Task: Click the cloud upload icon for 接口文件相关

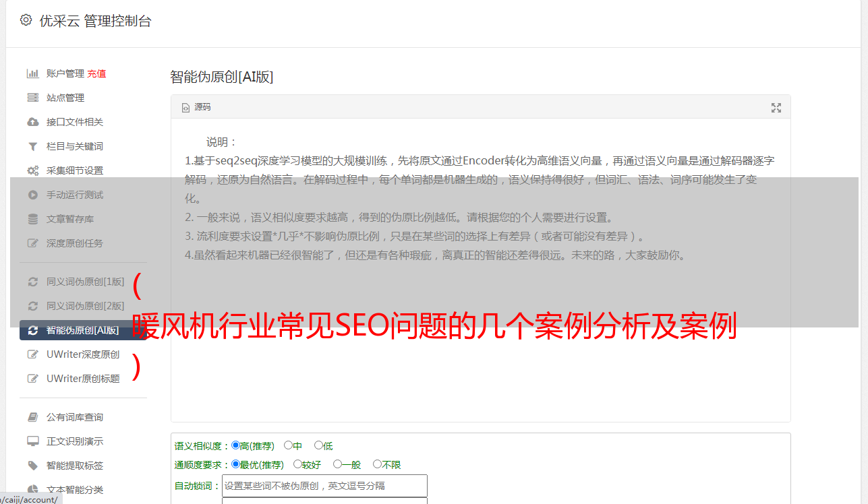Action: pyautogui.click(x=32, y=122)
